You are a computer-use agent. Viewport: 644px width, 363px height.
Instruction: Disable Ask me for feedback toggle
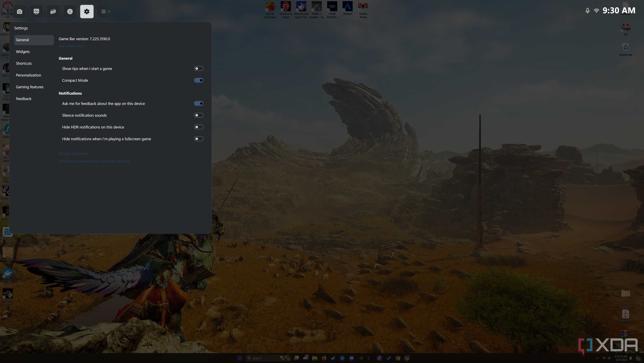click(x=198, y=104)
